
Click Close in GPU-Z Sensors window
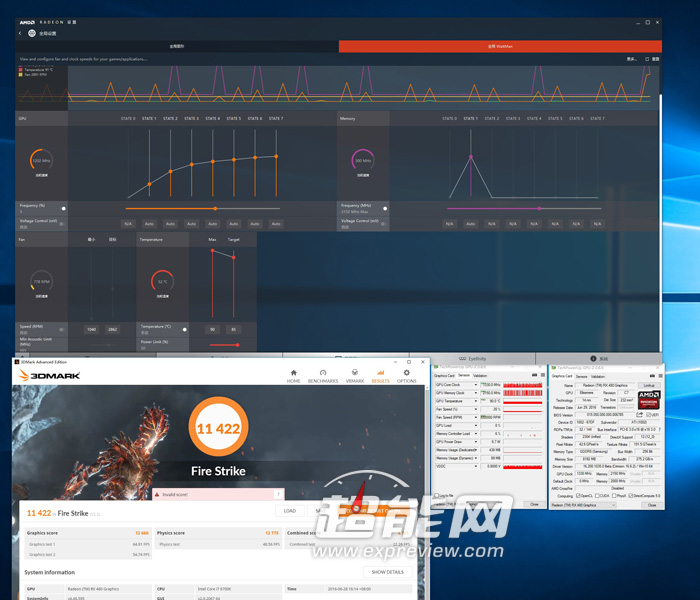point(534,504)
